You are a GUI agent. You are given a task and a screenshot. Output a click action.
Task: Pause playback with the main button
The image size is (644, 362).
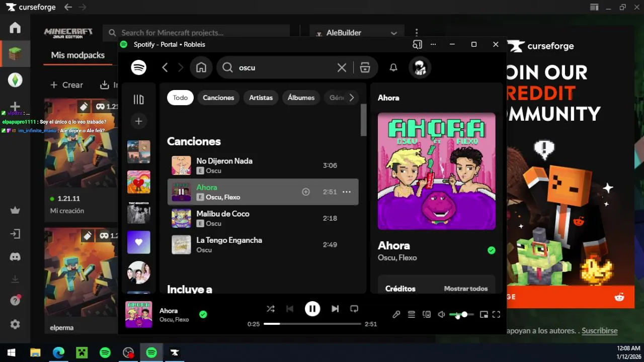[x=312, y=309]
